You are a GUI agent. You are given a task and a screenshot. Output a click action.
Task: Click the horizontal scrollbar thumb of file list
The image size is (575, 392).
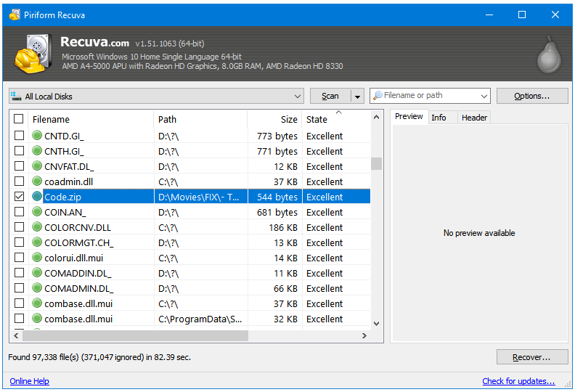coord(135,335)
